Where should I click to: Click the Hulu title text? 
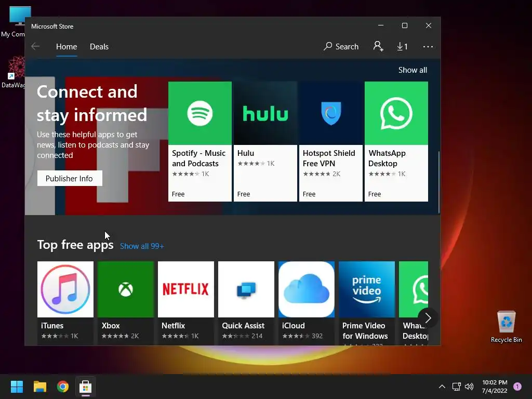[x=246, y=153]
